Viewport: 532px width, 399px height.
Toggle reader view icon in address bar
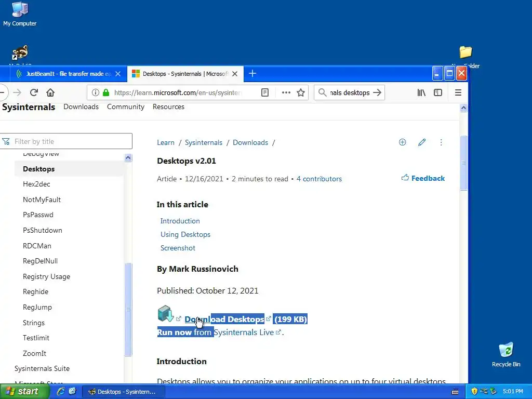264,92
